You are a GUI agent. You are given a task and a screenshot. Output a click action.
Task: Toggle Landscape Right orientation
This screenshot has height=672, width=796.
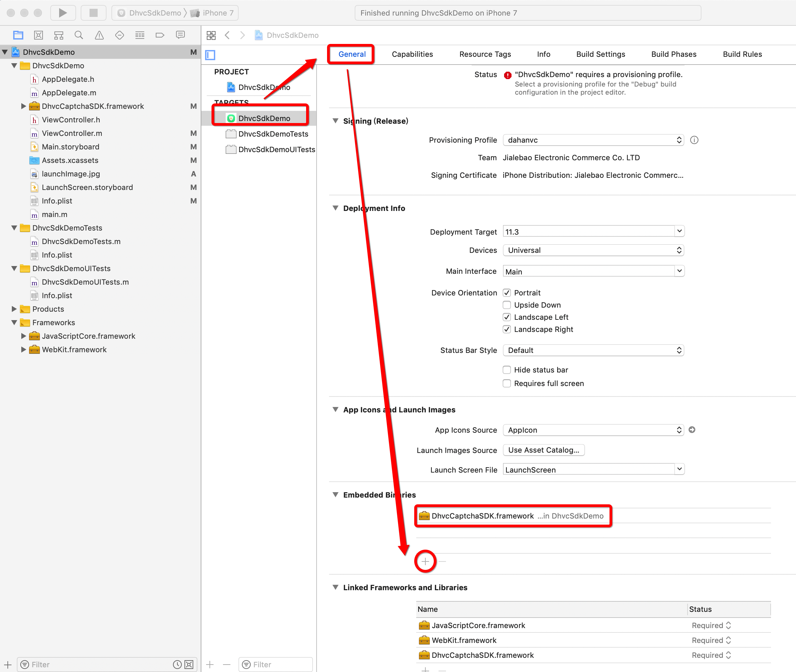click(507, 329)
